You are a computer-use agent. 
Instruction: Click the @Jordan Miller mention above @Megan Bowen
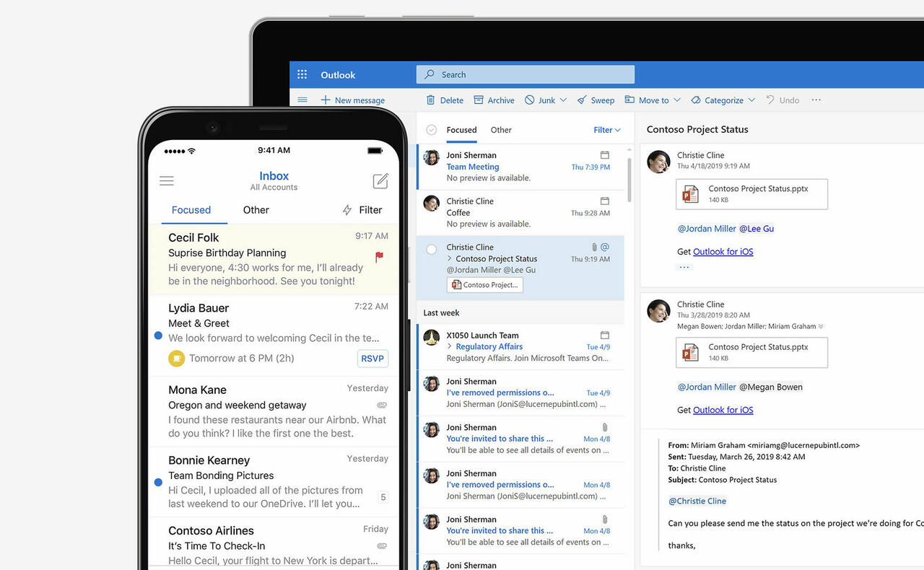click(x=707, y=387)
